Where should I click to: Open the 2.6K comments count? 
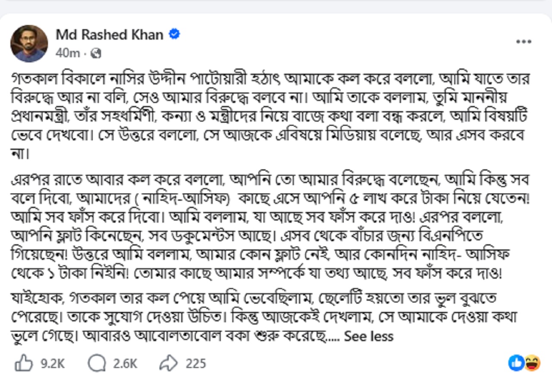tap(125, 364)
